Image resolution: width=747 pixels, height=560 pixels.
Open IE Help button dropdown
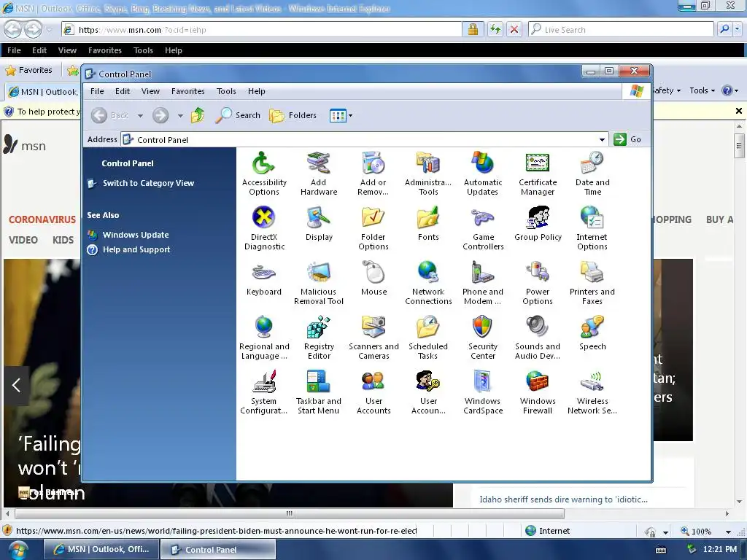[729, 90]
